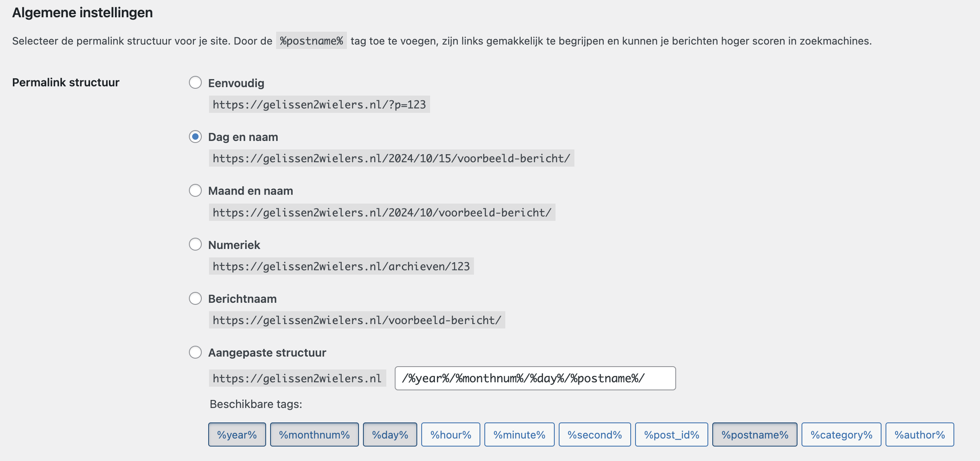
Task: Select the Numeriek permalink radio button
Action: 195,244
